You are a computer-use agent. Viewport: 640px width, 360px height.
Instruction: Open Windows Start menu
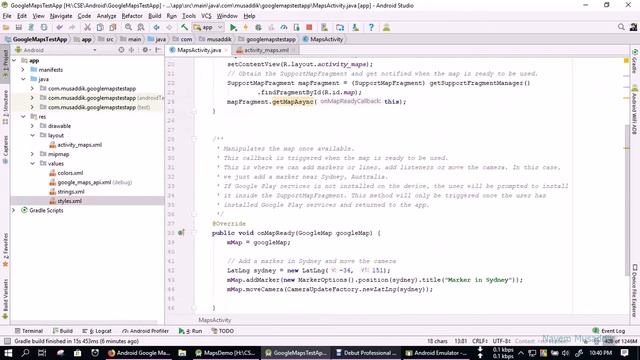click(x=8, y=353)
